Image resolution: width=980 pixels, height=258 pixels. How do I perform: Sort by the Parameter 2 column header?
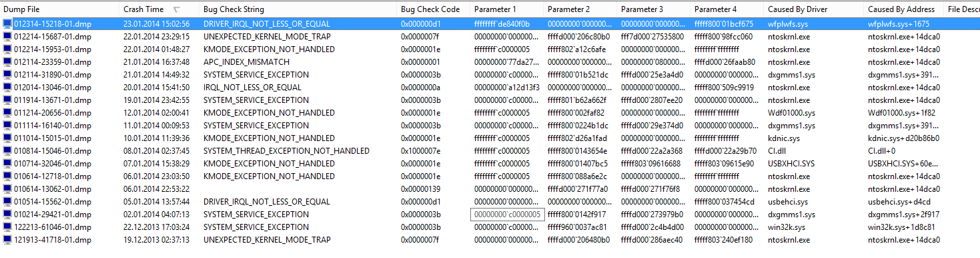pyautogui.click(x=580, y=9)
